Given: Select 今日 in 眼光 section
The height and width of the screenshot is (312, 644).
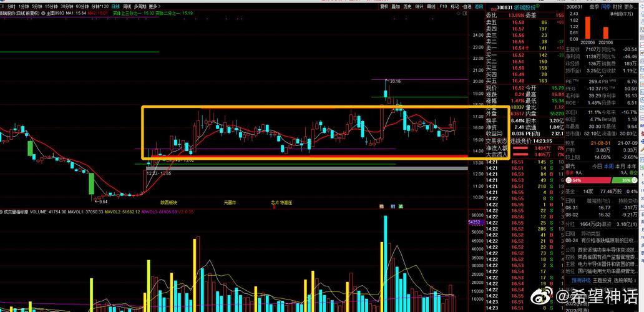Looking at the screenshot, I should (597, 166).
